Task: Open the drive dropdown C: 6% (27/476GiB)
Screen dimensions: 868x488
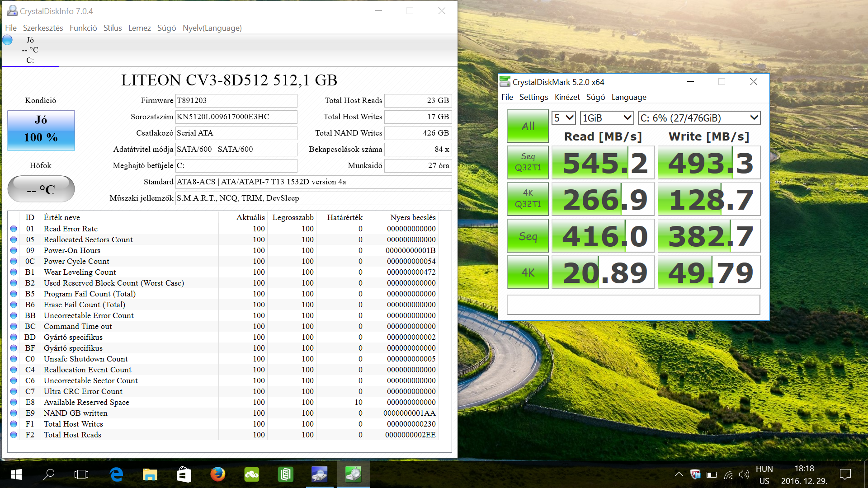Action: point(699,118)
